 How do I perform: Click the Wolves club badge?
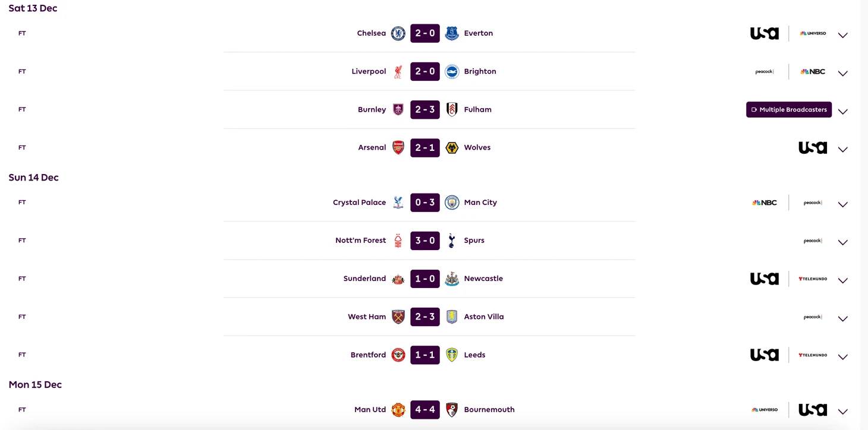452,148
